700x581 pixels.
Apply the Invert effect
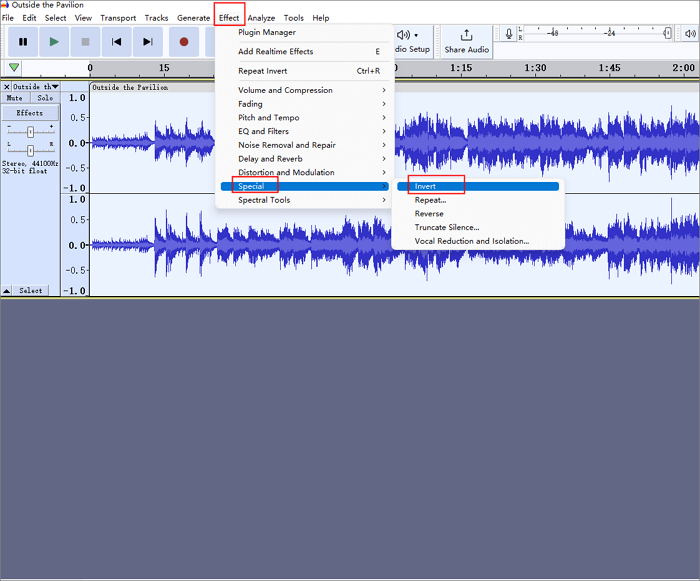478,186
